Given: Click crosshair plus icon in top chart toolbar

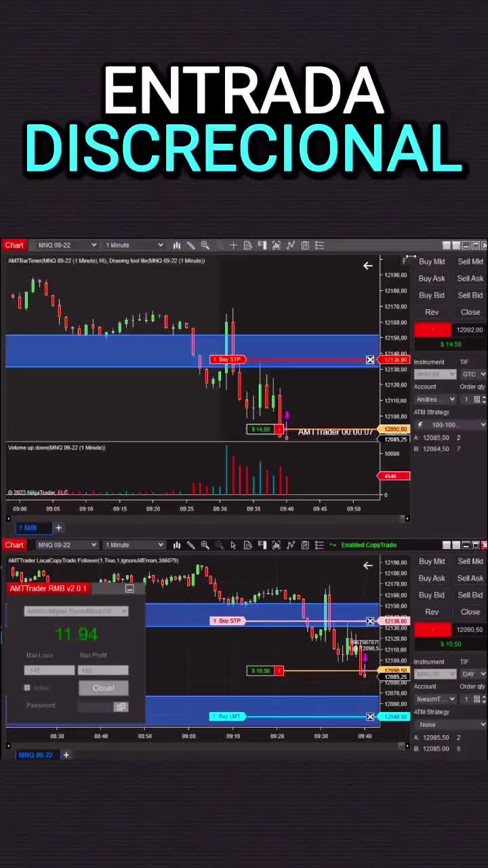Looking at the screenshot, I should tap(233, 245).
